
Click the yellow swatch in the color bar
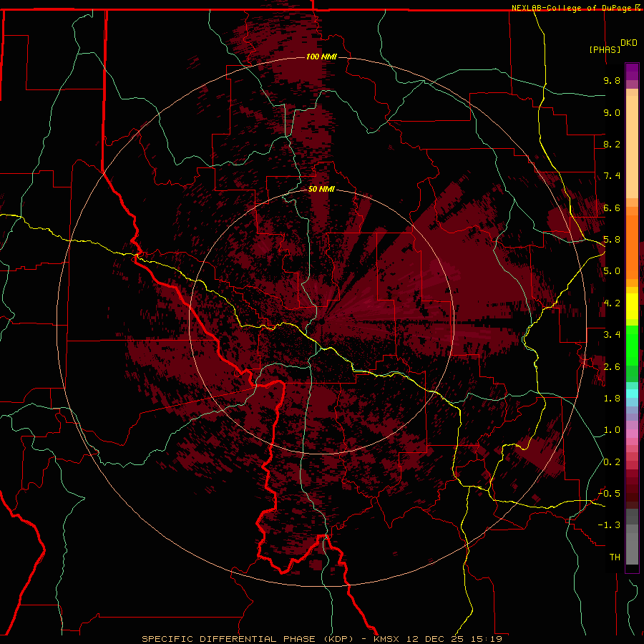[632, 306]
